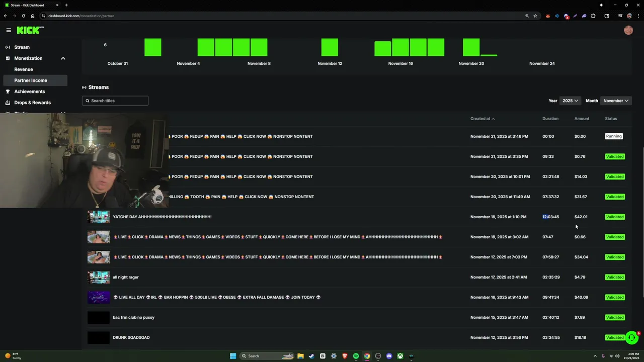Click the weather widget on taskbar

pos(14,356)
